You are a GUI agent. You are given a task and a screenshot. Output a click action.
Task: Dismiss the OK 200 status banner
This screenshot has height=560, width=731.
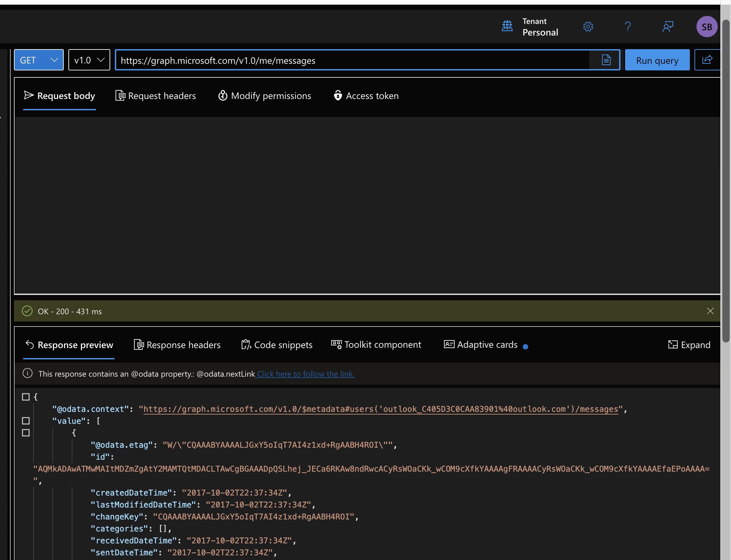point(710,311)
